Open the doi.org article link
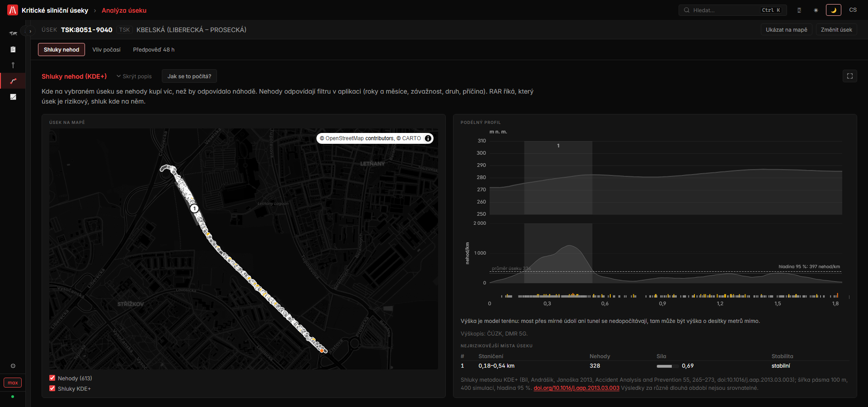This screenshot has width=868, height=407. pyautogui.click(x=576, y=388)
